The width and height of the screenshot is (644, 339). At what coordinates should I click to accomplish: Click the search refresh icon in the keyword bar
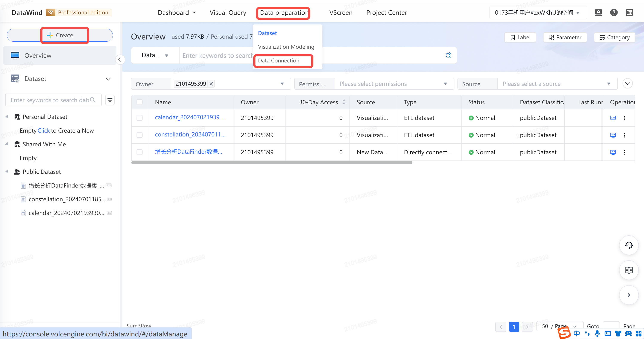448,55
